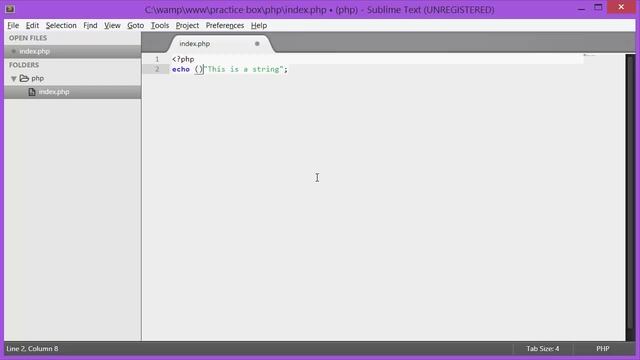Minimize the Sublime Text window
Image resolution: width=640 pixels, height=360 pixels.
581,8
